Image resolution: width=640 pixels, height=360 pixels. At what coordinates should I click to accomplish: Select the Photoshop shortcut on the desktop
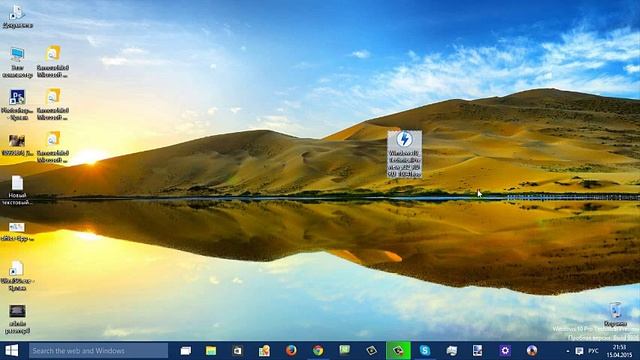tap(17, 105)
